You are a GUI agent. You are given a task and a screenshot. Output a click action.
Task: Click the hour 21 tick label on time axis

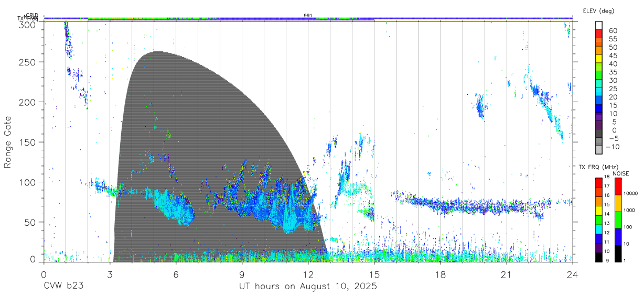(x=507, y=274)
